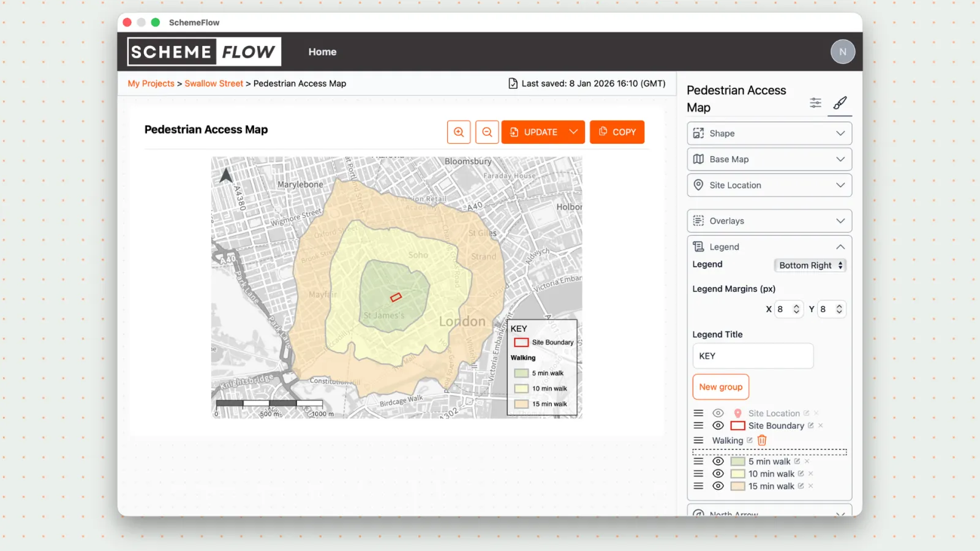980x551 pixels.
Task: Click the north arrow on the map
Action: point(226,176)
